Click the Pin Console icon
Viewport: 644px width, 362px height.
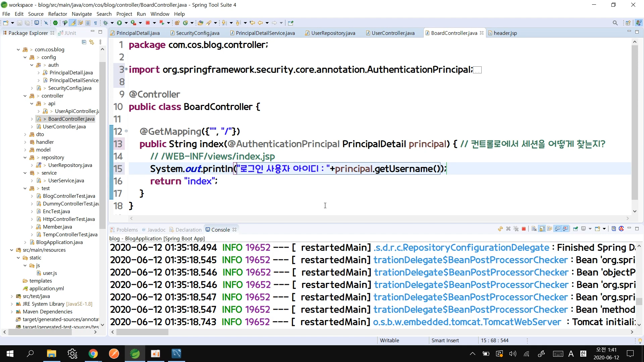576,229
